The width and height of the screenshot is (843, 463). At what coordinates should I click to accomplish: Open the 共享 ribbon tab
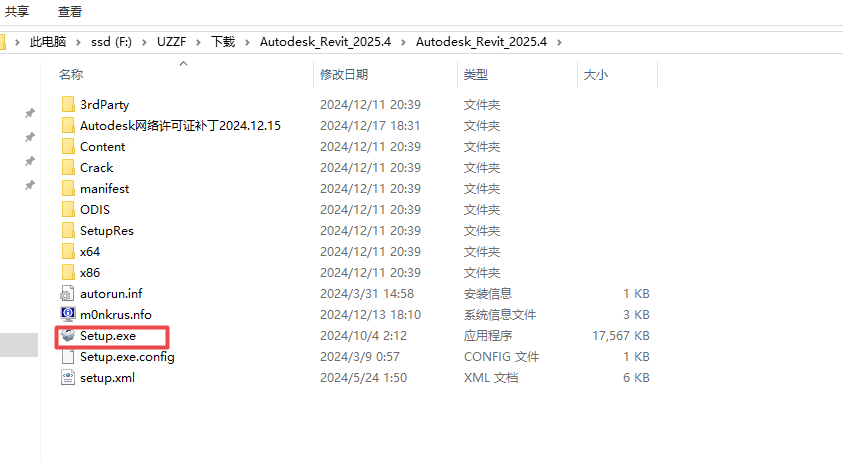tap(17, 12)
